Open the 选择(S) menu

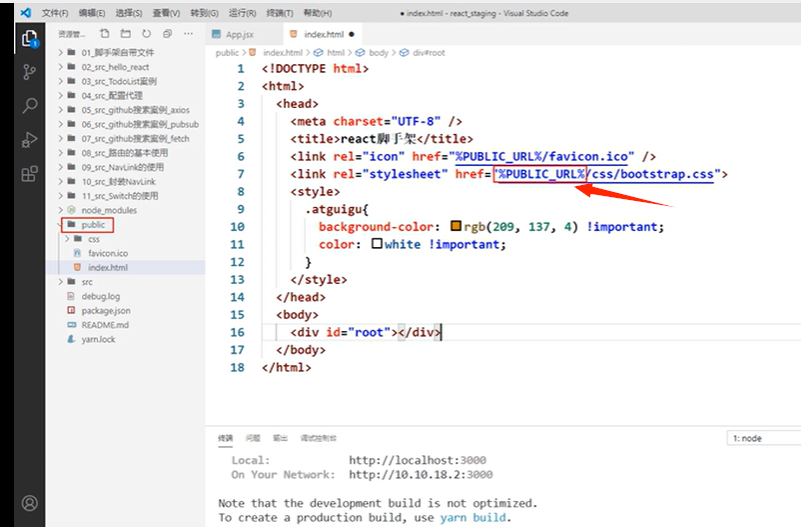coord(129,13)
